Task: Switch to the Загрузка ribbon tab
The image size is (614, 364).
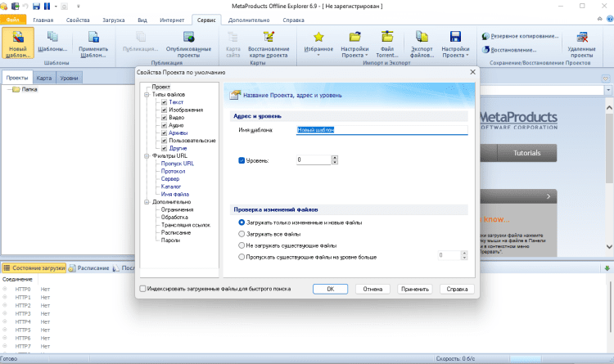Action: pyautogui.click(x=114, y=20)
